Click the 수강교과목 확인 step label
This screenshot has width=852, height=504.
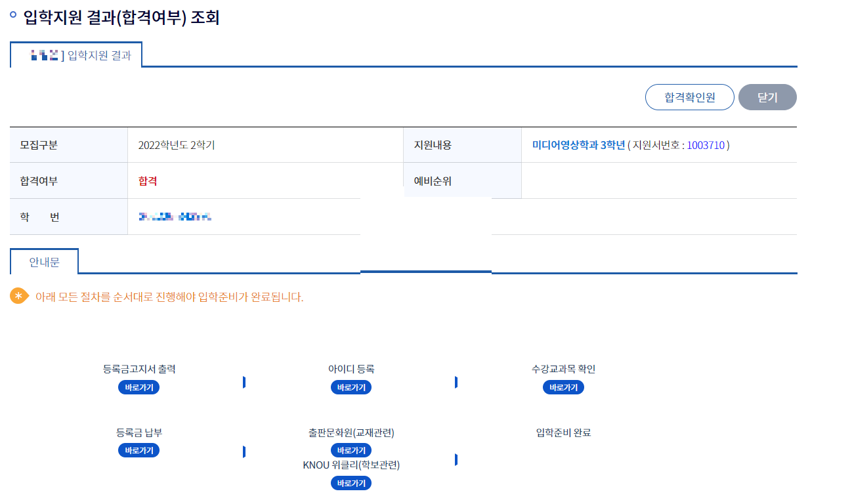(563, 369)
